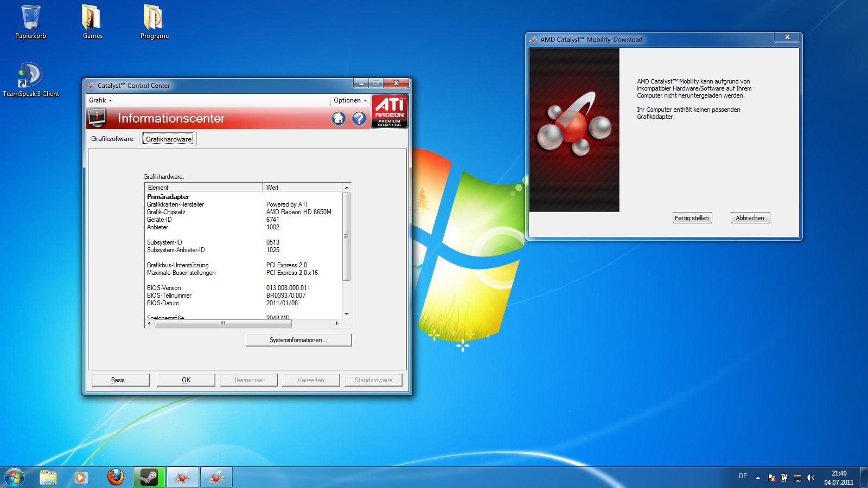Image resolution: width=868 pixels, height=488 pixels.
Task: Click the Übernehmen button
Action: click(x=248, y=380)
